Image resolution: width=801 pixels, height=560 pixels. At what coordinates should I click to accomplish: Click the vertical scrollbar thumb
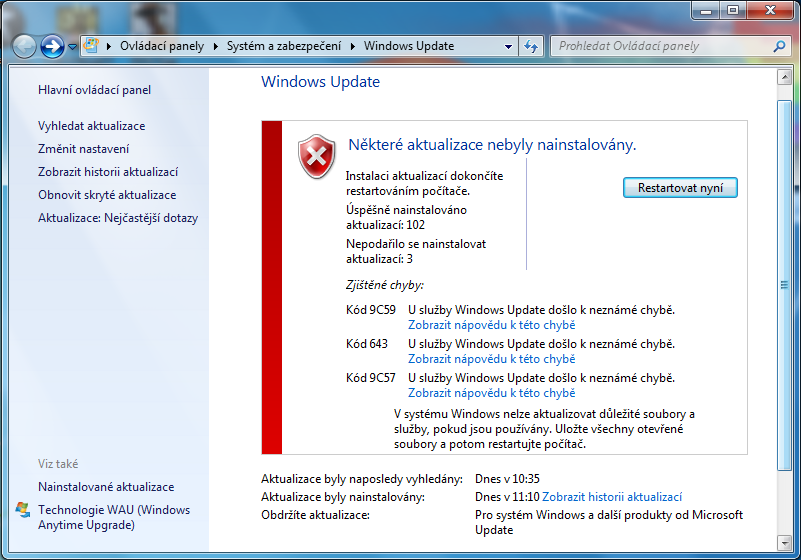click(x=784, y=285)
